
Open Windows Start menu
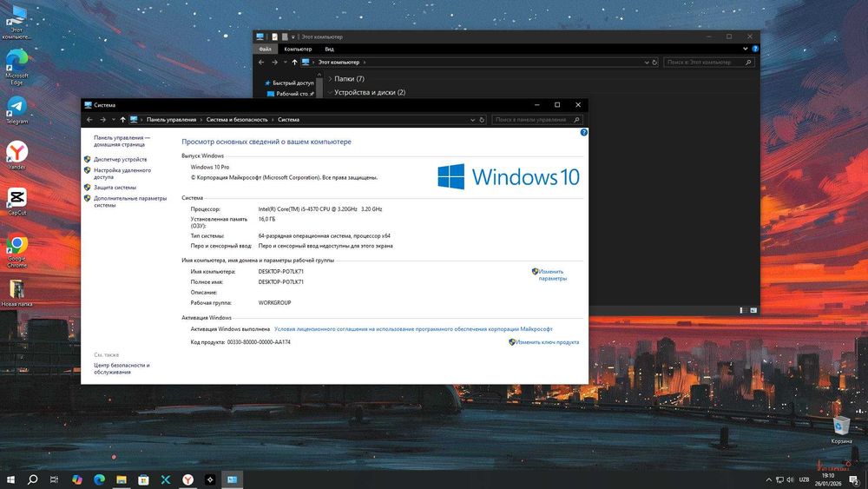(x=10, y=479)
